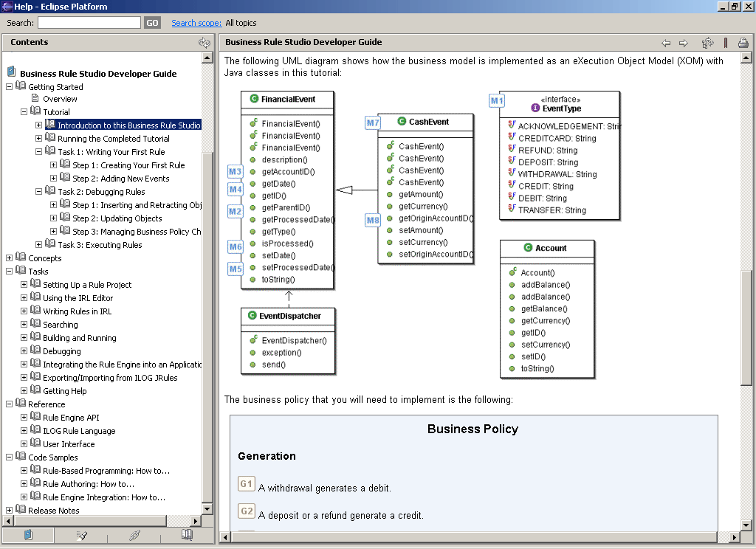Screen dimensions: 756x549
Task: Click the M8 marker next to getOriginAccountID()
Action: tap(373, 221)
